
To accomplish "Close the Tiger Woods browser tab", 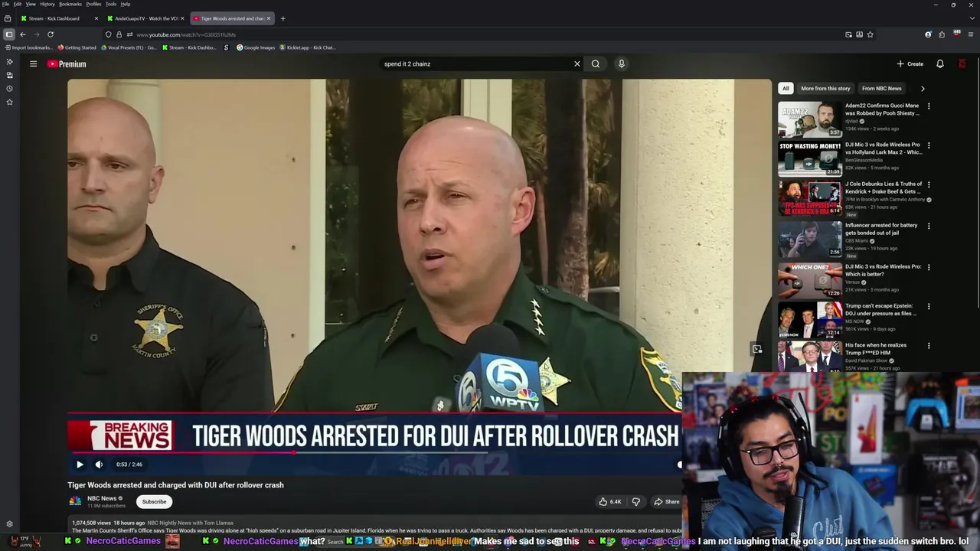I will [x=269, y=18].
